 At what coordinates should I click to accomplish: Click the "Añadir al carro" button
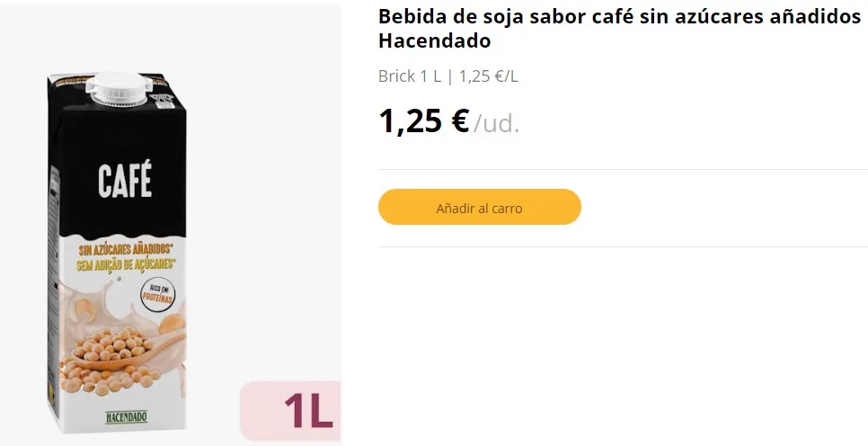(479, 208)
